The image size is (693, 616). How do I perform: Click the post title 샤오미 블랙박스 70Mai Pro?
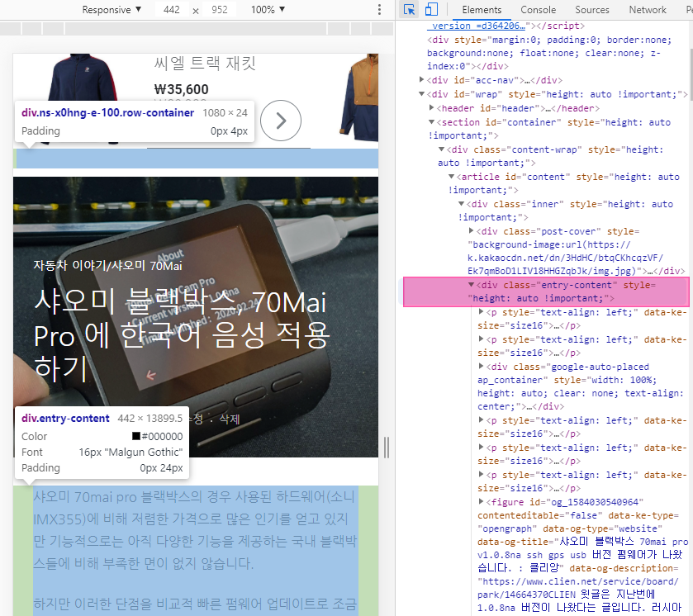182,334
